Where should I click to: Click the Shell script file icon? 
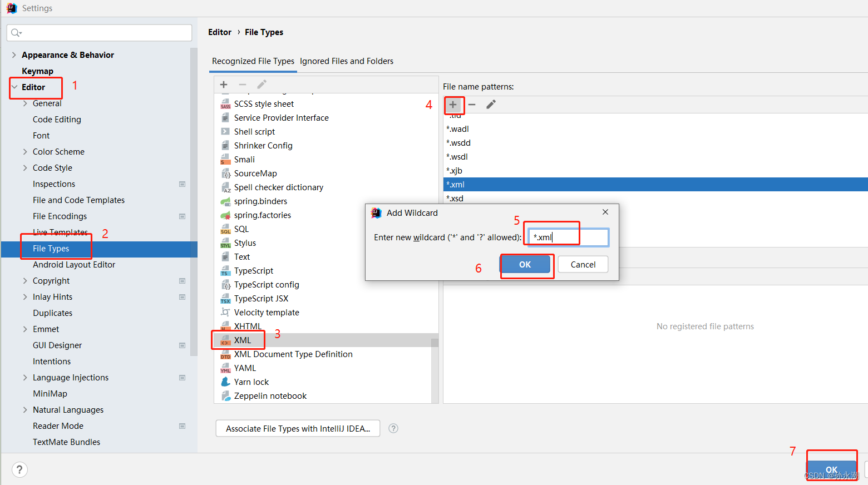[x=225, y=132]
